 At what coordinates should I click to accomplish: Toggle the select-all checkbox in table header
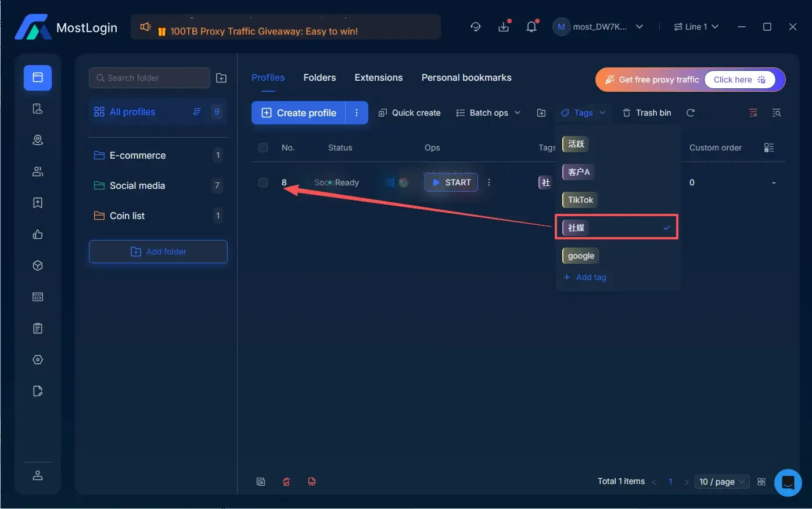pos(263,148)
